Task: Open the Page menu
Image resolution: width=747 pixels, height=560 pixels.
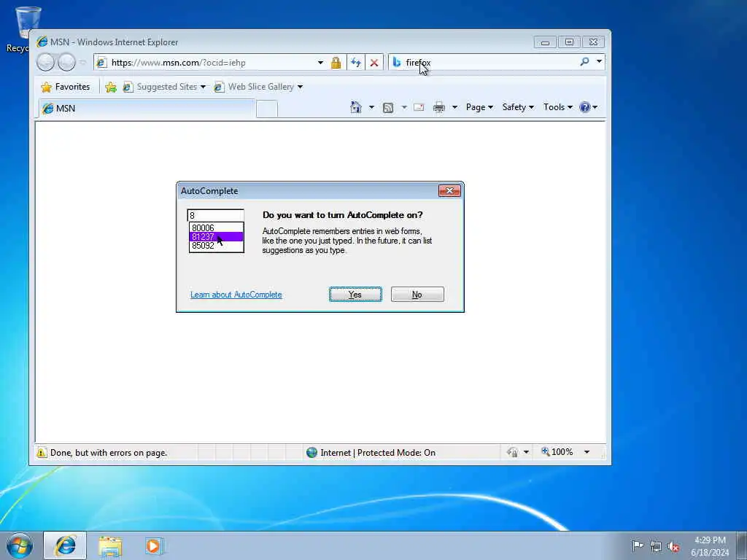Action: [479, 107]
